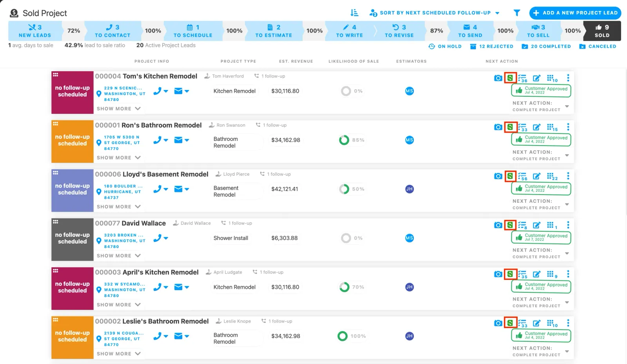627x364 pixels.
Task: Click email icon for Tom's Kitchen Remodel
Action: [178, 91]
